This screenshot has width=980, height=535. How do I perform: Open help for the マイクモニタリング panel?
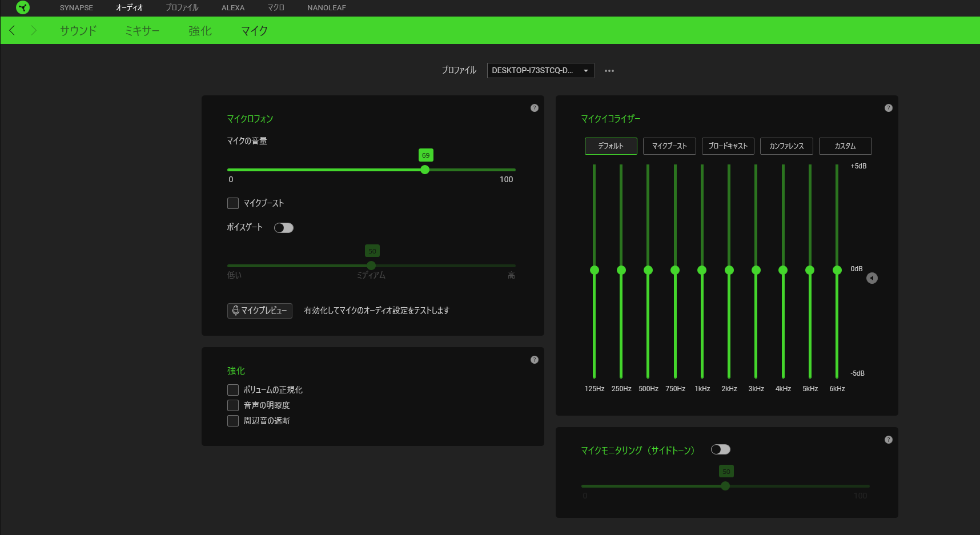[889, 440]
